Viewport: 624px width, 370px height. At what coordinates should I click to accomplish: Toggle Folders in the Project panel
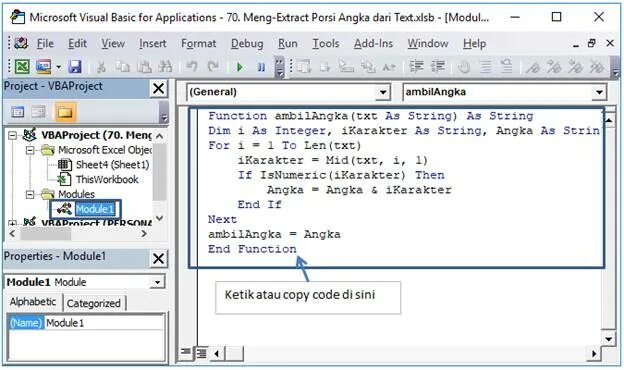(x=65, y=112)
